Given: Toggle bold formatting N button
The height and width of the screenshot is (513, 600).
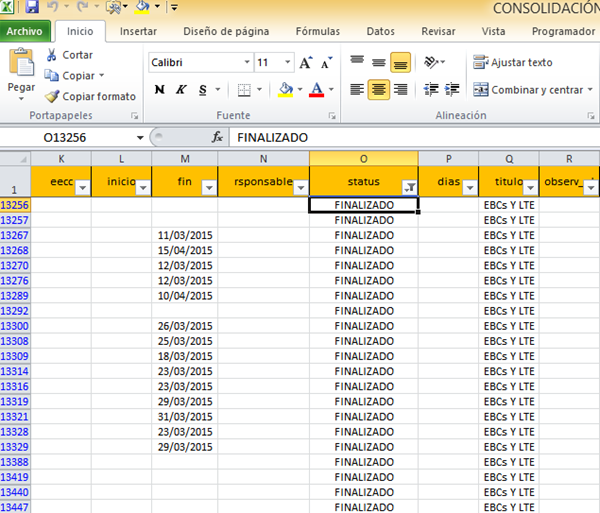Looking at the screenshot, I should (x=159, y=90).
